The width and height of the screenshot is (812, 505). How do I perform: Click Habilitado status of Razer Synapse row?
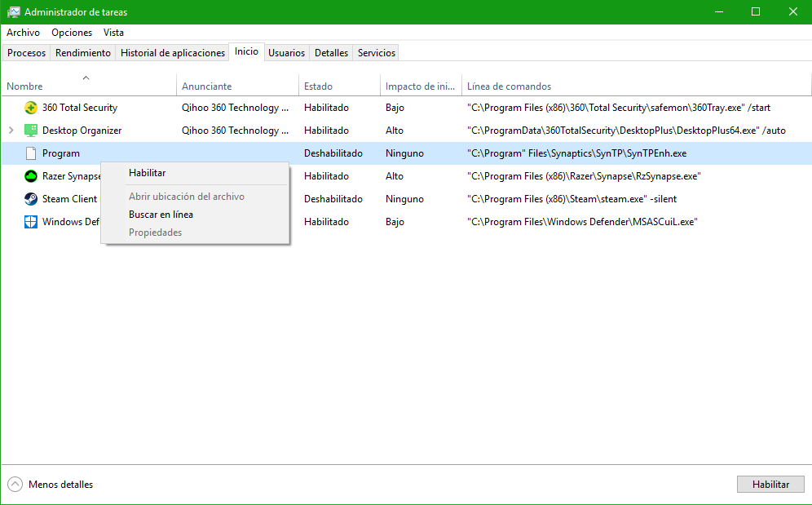(x=326, y=176)
